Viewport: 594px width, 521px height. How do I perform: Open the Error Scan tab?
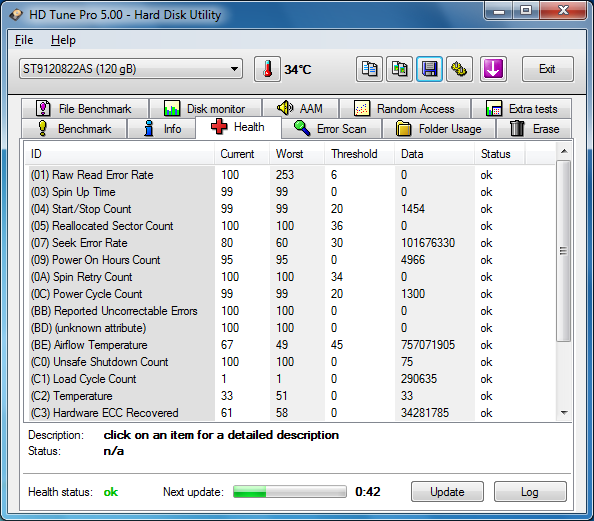[331, 128]
